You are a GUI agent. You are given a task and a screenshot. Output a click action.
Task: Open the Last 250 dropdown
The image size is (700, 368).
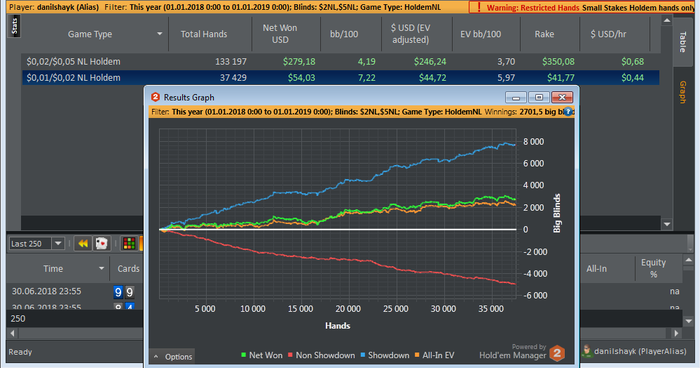[x=58, y=243]
